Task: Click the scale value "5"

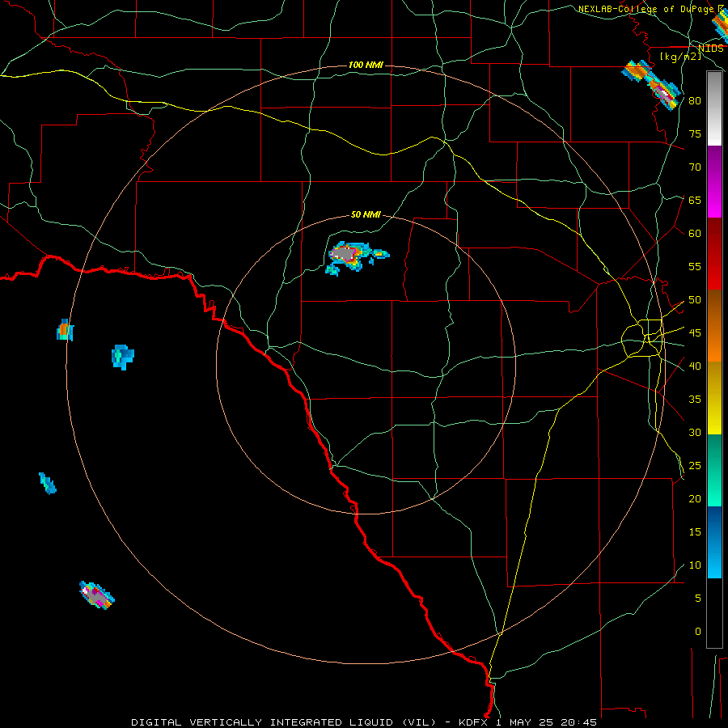Action: 697,599
